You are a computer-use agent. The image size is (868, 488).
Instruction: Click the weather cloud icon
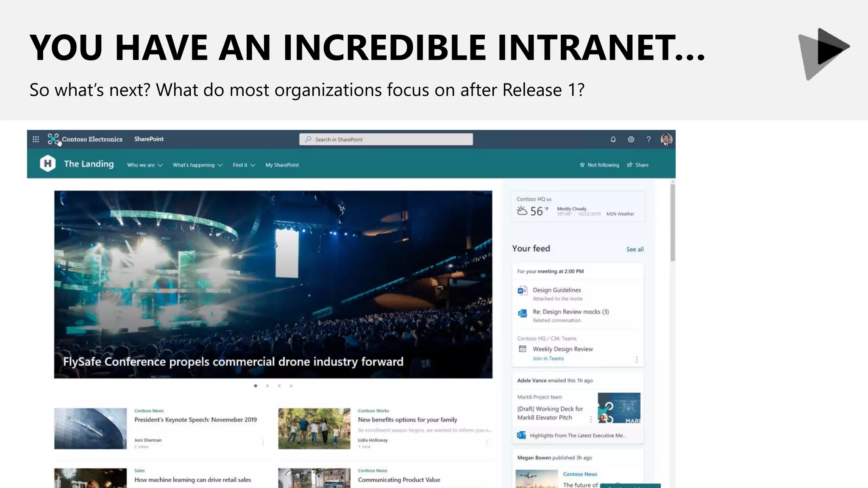coord(522,211)
